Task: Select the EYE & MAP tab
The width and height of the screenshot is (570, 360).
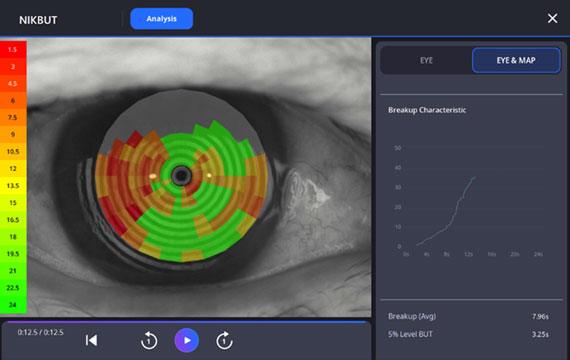Action: [x=516, y=60]
